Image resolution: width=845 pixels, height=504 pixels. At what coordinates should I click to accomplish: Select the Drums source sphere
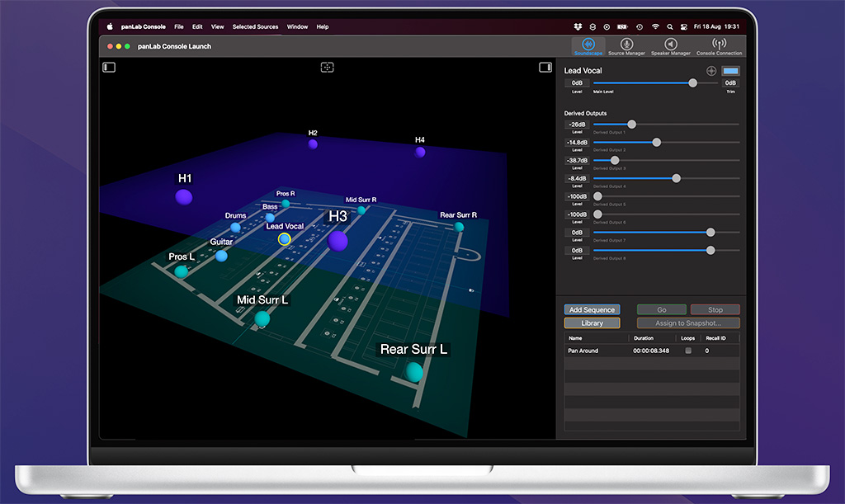click(x=235, y=227)
